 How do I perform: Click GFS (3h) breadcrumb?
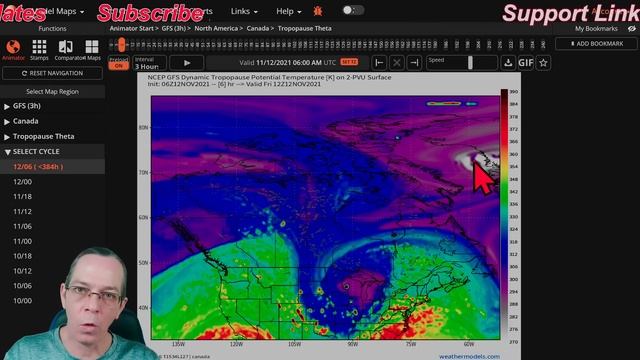coord(173,29)
